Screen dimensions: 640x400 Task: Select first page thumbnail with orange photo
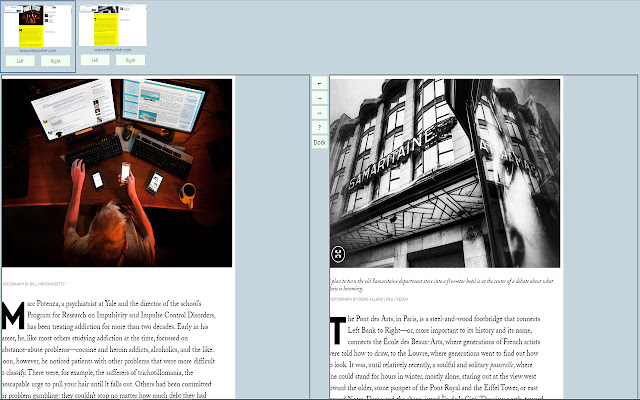pos(38,26)
